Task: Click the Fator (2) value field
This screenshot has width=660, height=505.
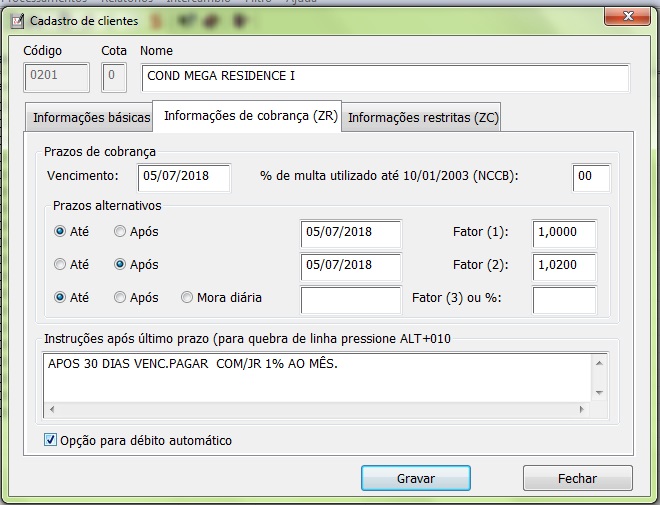Action: click(x=564, y=266)
